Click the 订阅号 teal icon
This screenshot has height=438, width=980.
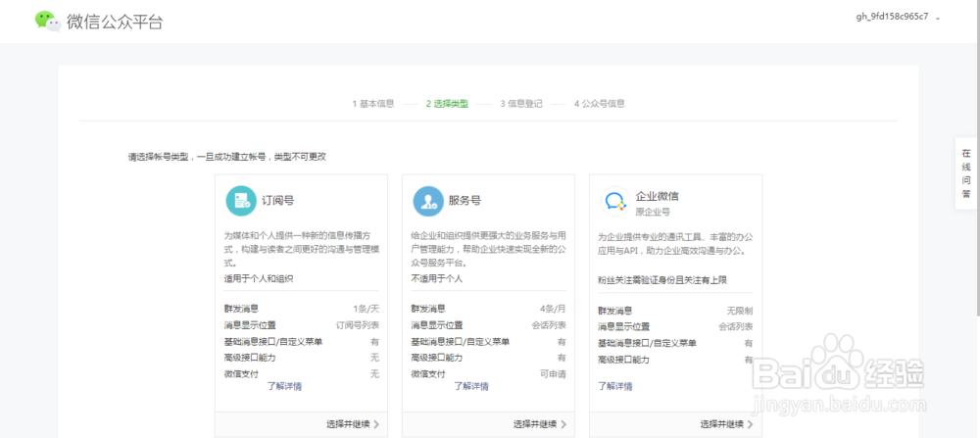coord(241,201)
